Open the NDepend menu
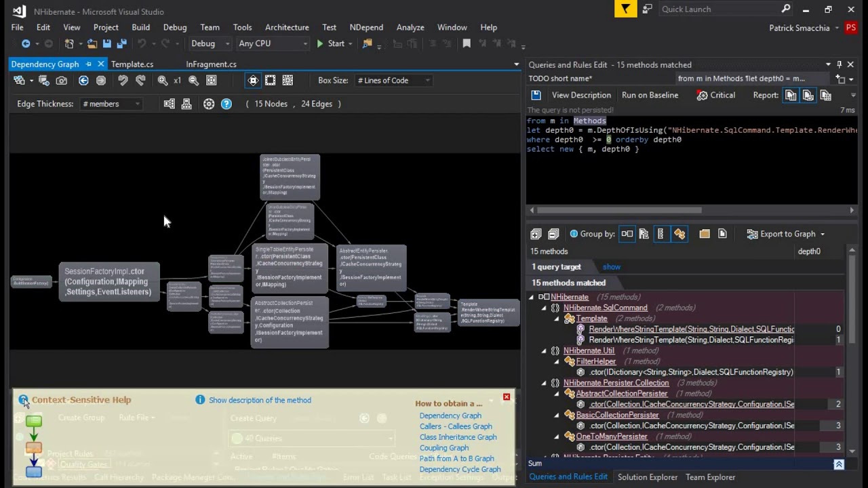Image resolution: width=868 pixels, height=488 pixels. (x=366, y=27)
